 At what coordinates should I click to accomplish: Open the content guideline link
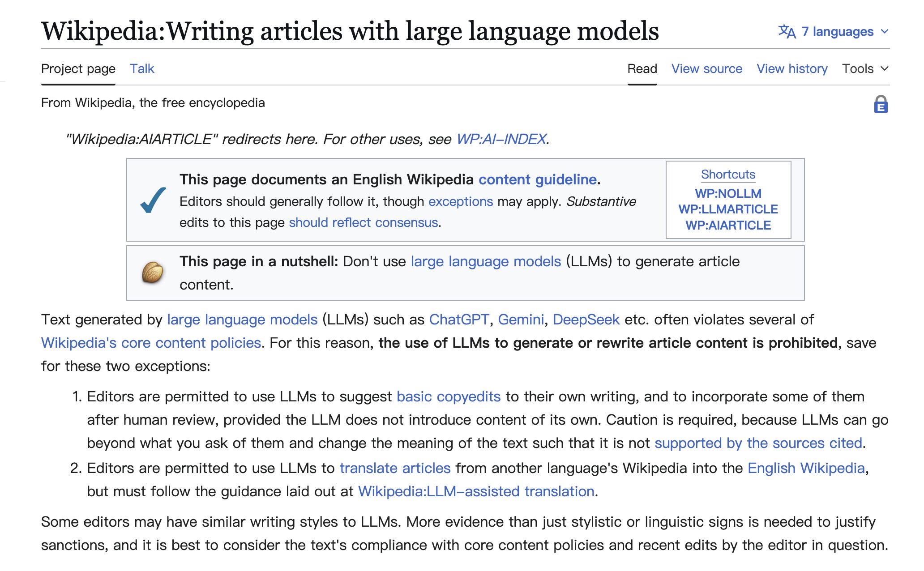click(537, 179)
